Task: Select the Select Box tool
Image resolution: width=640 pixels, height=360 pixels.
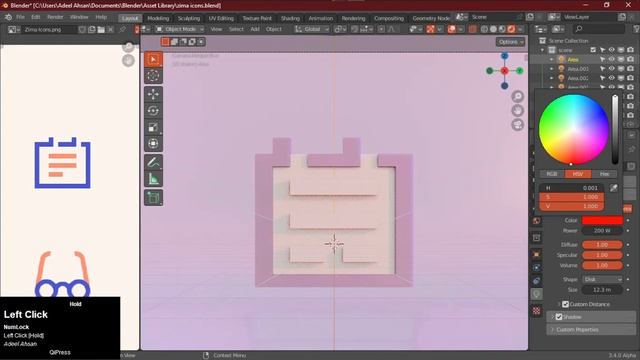Action: 153,60
